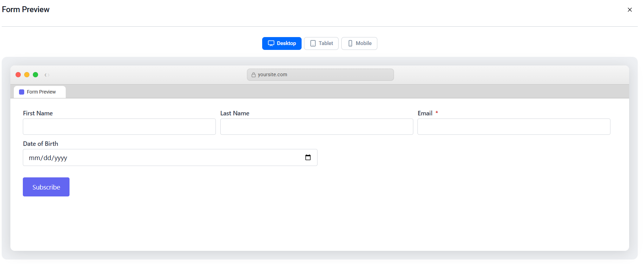Close the Form Preview dialog

click(629, 10)
